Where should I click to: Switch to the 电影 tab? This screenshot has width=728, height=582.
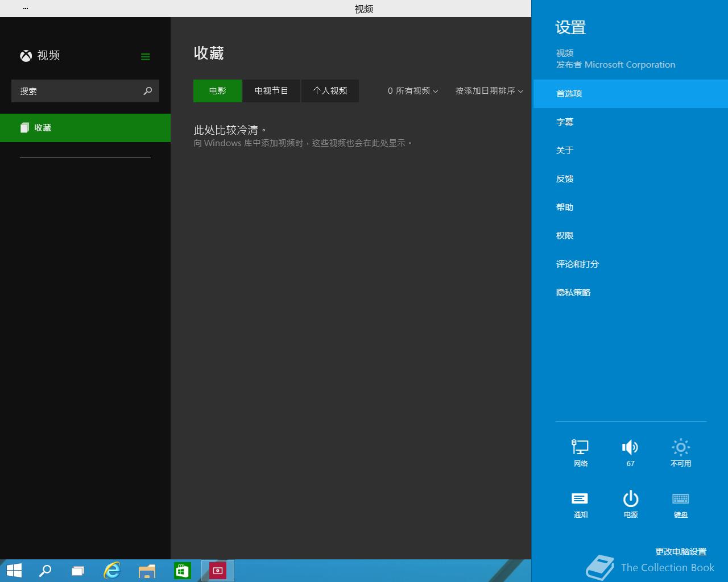(x=217, y=91)
